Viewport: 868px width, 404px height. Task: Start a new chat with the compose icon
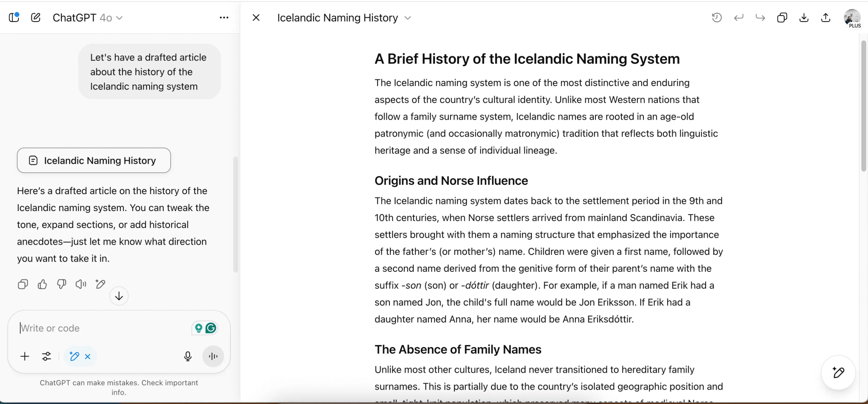[x=36, y=17]
